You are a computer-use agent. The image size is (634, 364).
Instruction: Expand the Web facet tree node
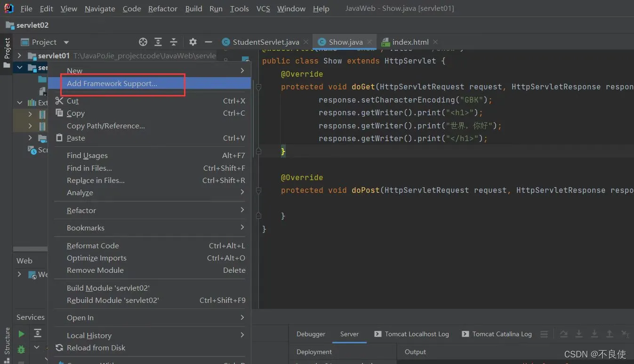click(x=19, y=274)
